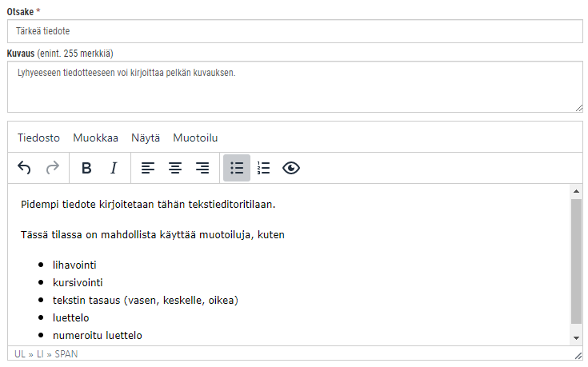Center align the text
The width and height of the screenshot is (588, 367).
(x=175, y=168)
